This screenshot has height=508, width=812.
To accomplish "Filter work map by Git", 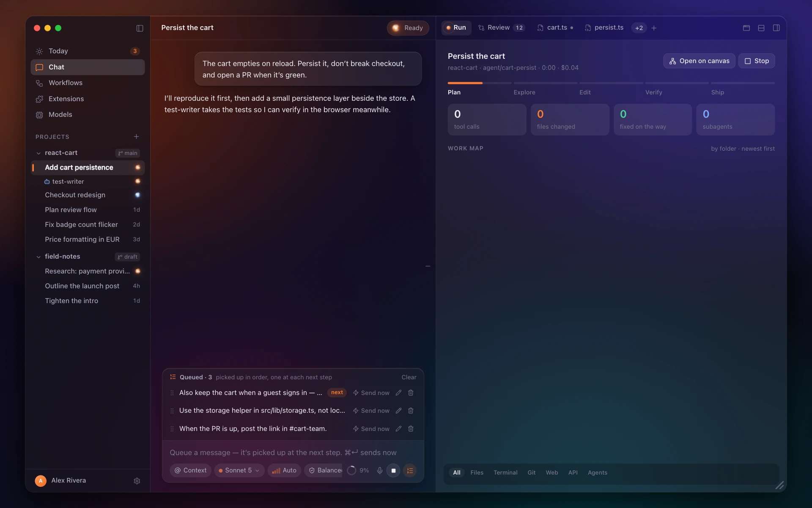I will point(532,472).
